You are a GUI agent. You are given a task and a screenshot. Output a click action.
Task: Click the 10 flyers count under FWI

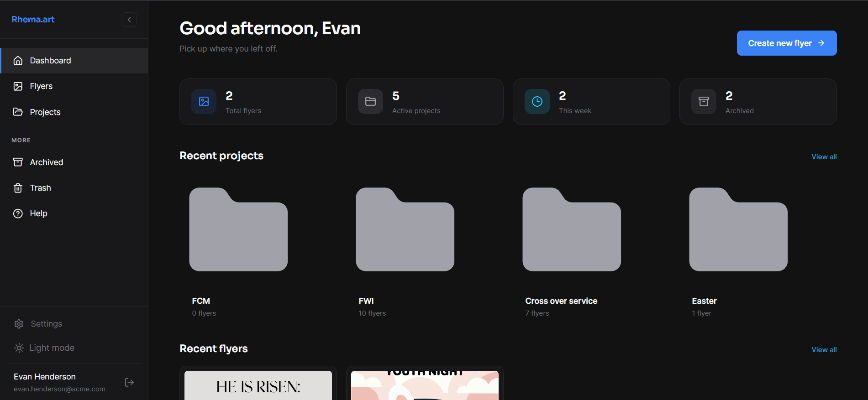click(372, 313)
